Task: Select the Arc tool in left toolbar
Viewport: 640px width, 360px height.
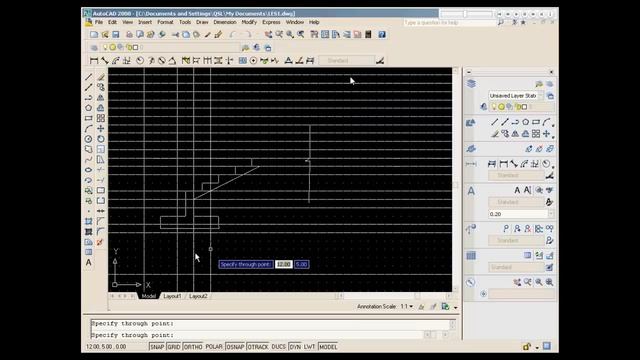Action: coord(89,129)
